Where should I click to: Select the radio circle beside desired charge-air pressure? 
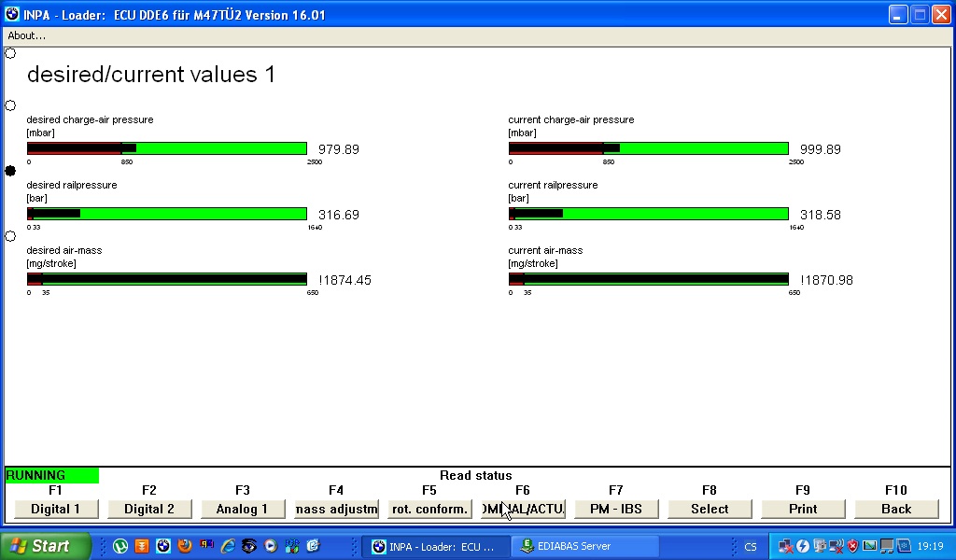point(10,105)
